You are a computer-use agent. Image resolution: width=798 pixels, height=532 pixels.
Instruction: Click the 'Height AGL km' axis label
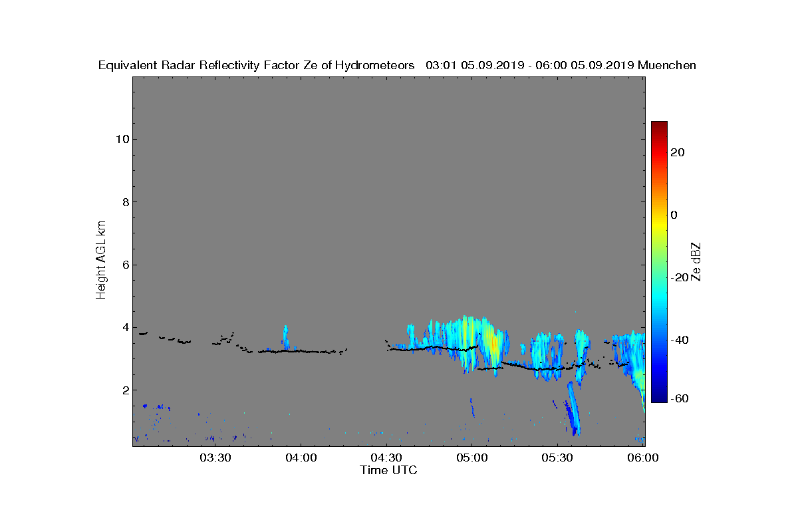point(101,260)
